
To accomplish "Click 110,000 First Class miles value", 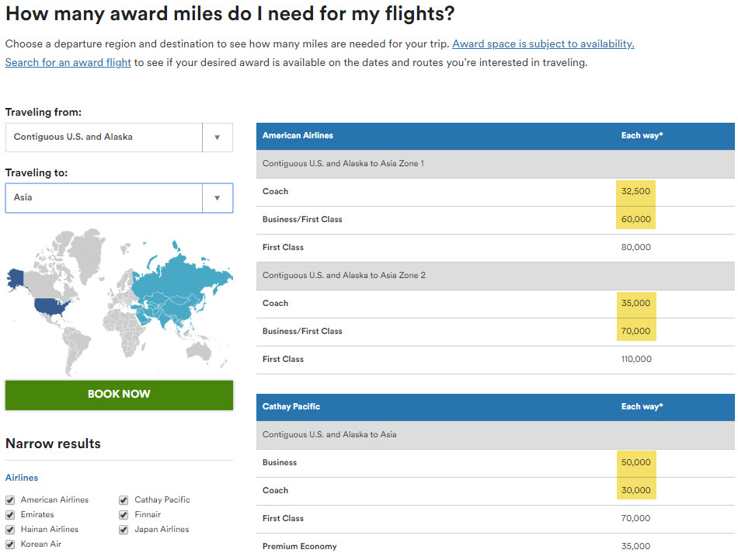I will point(636,359).
